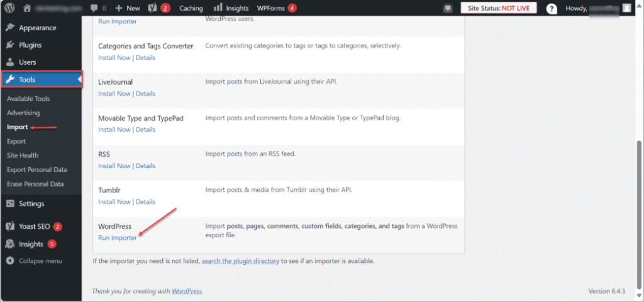Image resolution: width=644 pixels, height=302 pixels.
Task: Click the WordPress logo icon in admin bar
Action: [9, 8]
